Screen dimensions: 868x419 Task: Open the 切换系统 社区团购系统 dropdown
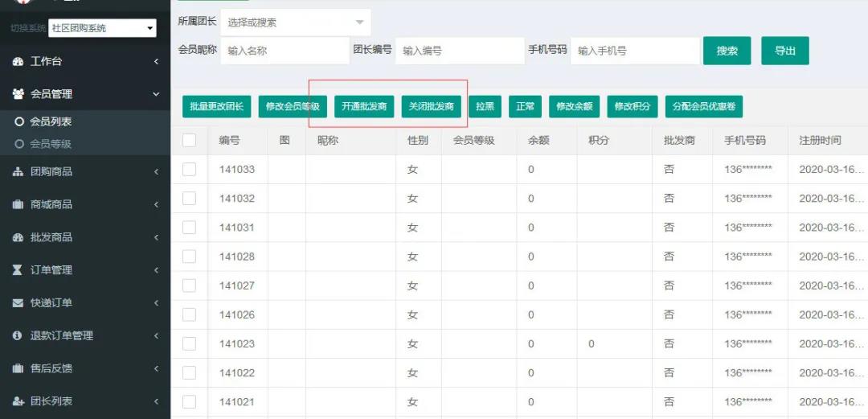coord(102,28)
